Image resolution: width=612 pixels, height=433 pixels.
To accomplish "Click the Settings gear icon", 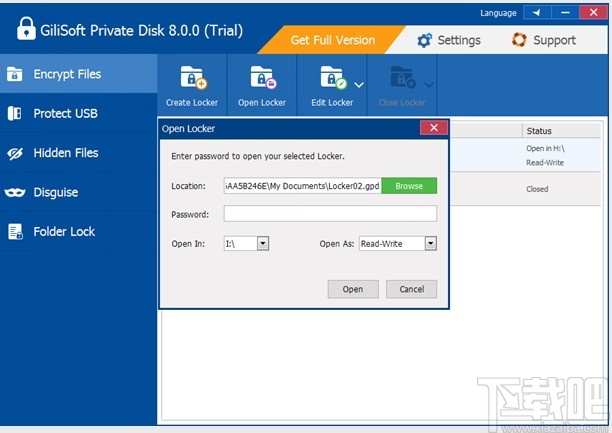I will 424,40.
